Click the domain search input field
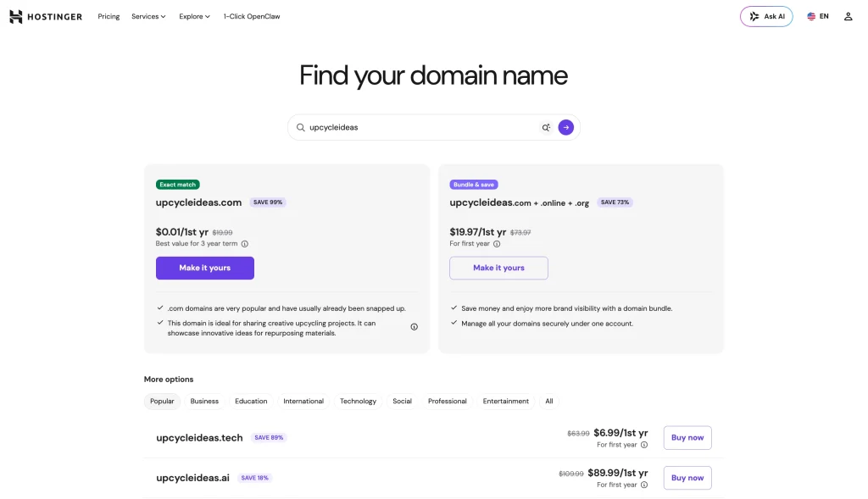This screenshot has width=868, height=499. click(x=433, y=127)
